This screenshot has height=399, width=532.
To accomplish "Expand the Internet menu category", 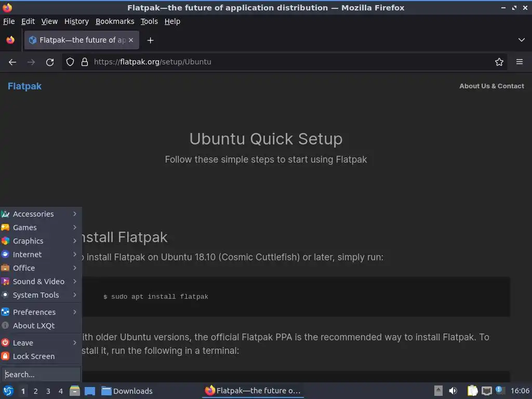I will coord(41,255).
